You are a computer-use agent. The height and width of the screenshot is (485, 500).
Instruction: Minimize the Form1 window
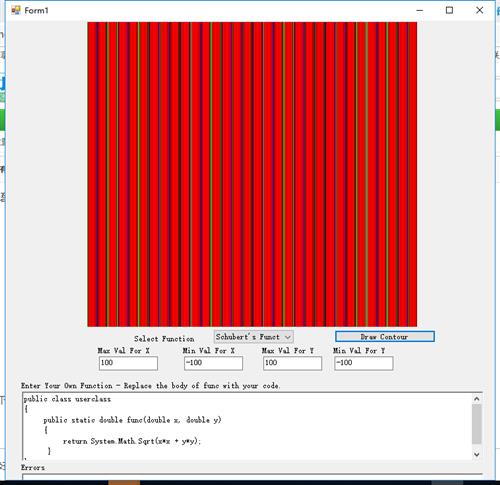[420, 10]
